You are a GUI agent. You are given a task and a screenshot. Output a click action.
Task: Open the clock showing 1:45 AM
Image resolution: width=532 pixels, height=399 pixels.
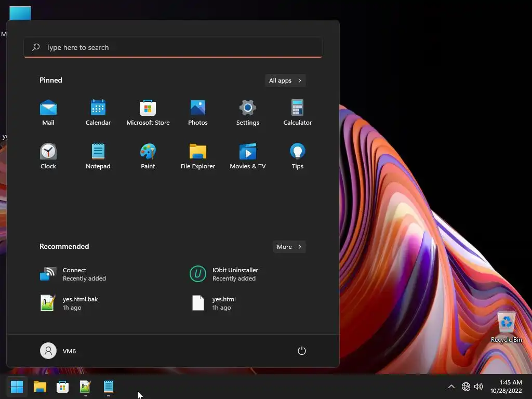tap(506, 387)
